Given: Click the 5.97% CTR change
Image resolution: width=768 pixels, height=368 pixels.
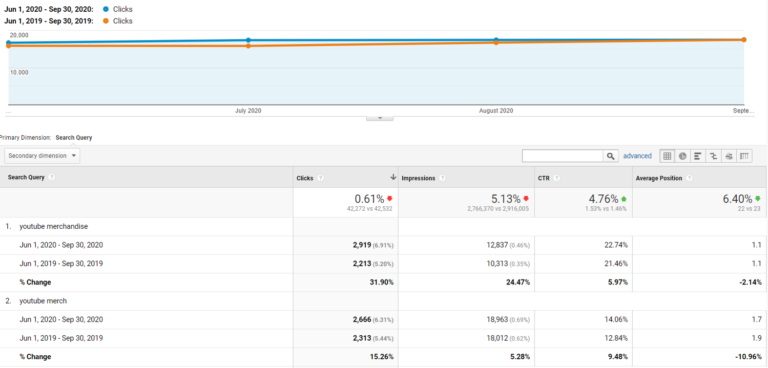Looking at the screenshot, I should click(x=618, y=282).
